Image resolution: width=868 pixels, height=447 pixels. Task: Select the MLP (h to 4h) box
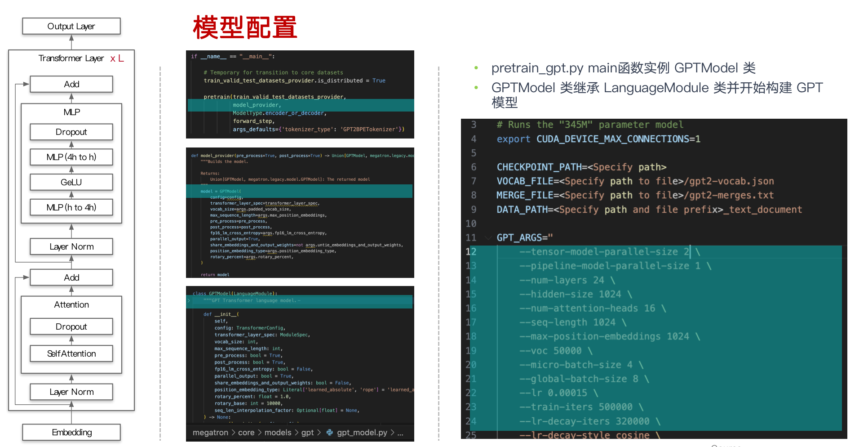[x=71, y=207]
